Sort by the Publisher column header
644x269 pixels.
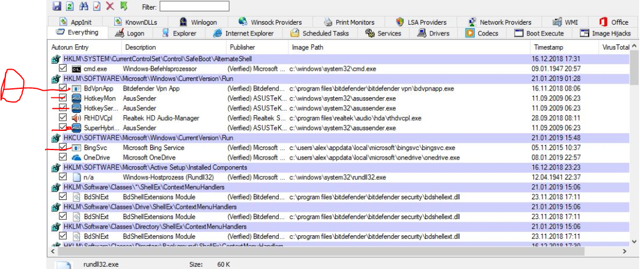[x=258, y=47]
